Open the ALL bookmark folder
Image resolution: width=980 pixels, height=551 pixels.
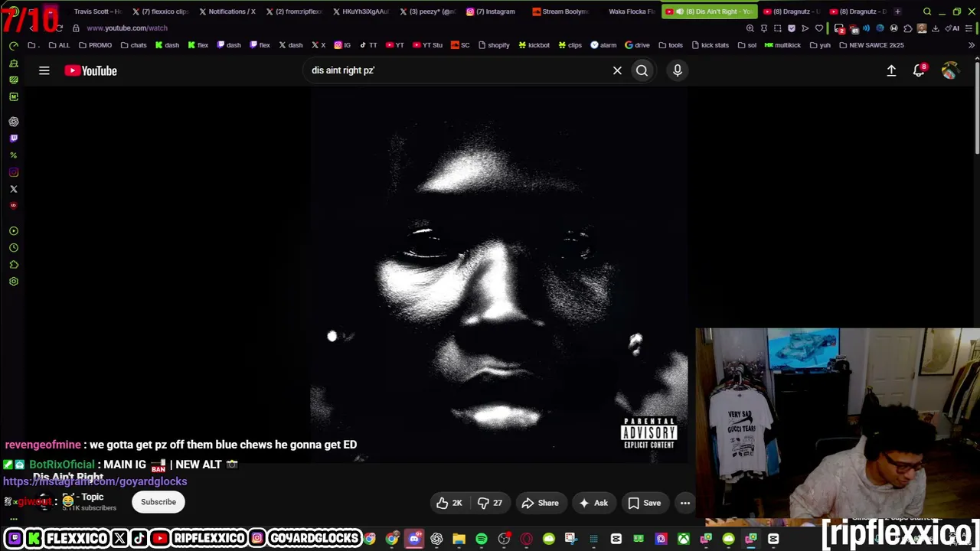59,45
